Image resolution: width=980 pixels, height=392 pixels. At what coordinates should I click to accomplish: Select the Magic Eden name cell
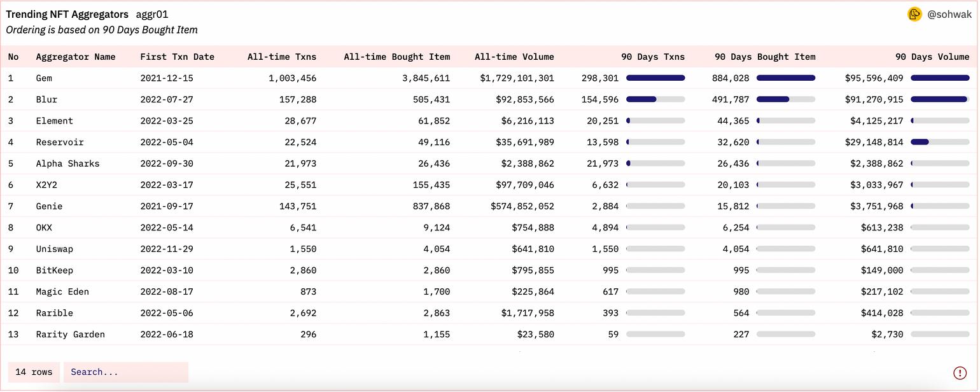pyautogui.click(x=62, y=291)
